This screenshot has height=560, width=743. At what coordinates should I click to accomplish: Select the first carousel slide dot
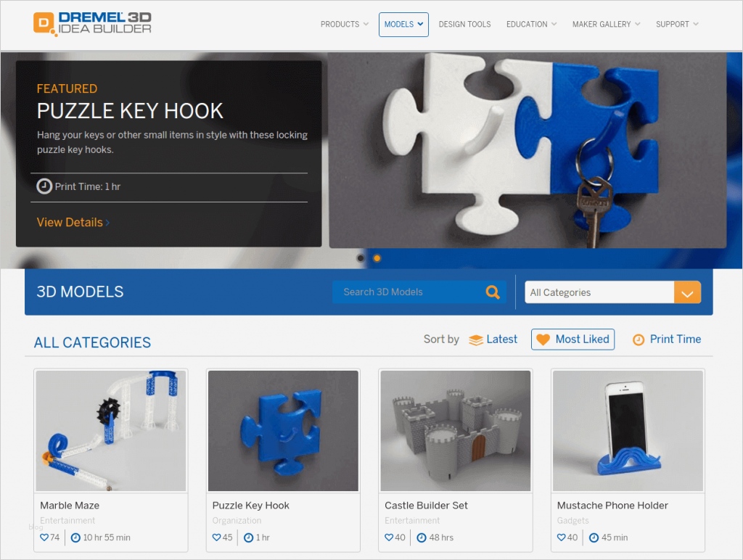[x=361, y=258]
